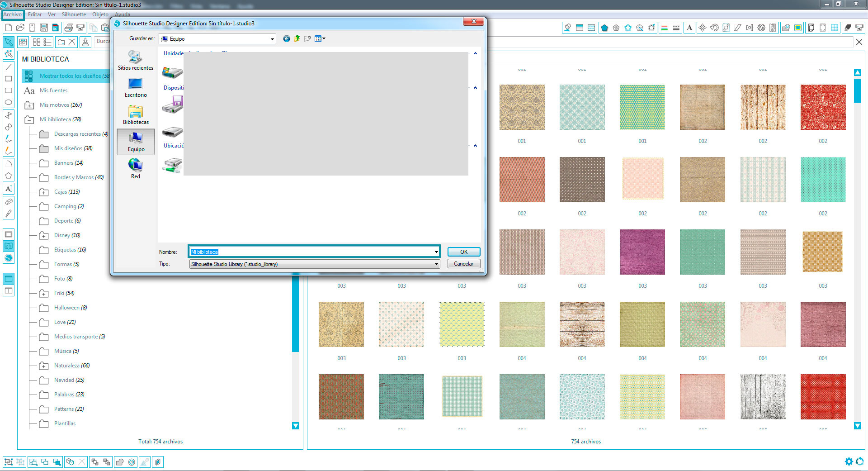Screen dimensions: 868x471
Task: Click OK in the save dialog
Action: click(x=464, y=252)
